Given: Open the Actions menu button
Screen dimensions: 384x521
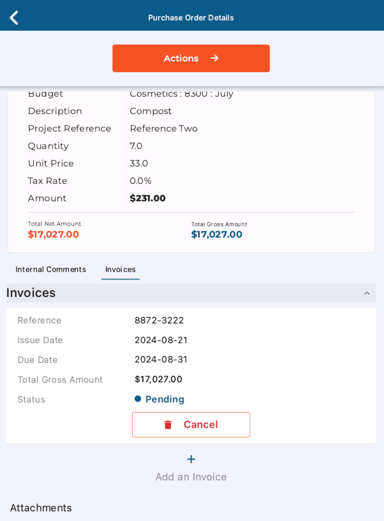Looking at the screenshot, I should (191, 58).
